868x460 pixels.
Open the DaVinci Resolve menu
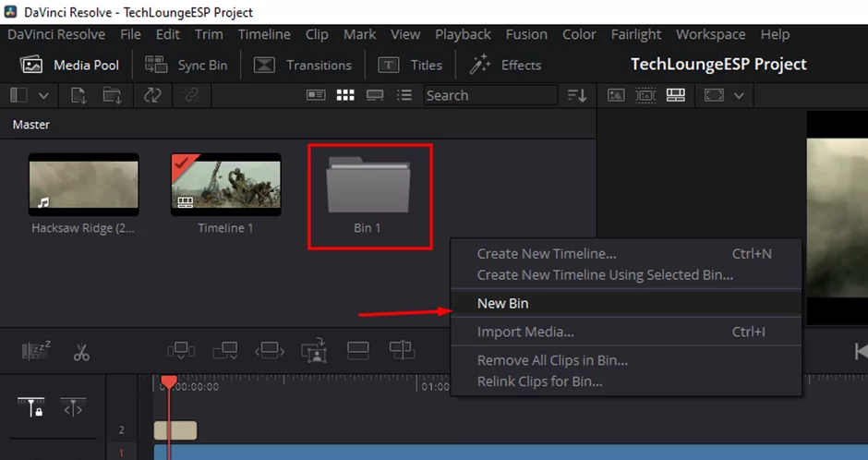[x=56, y=34]
